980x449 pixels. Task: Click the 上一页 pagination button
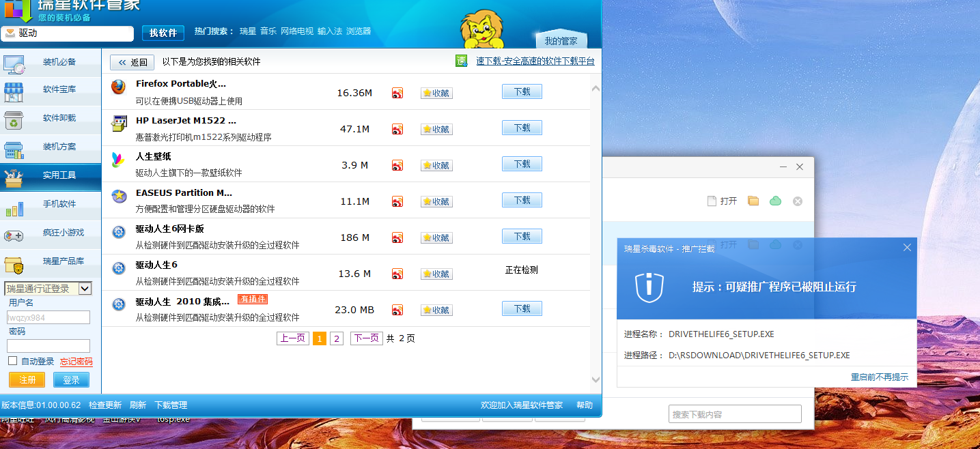point(293,338)
